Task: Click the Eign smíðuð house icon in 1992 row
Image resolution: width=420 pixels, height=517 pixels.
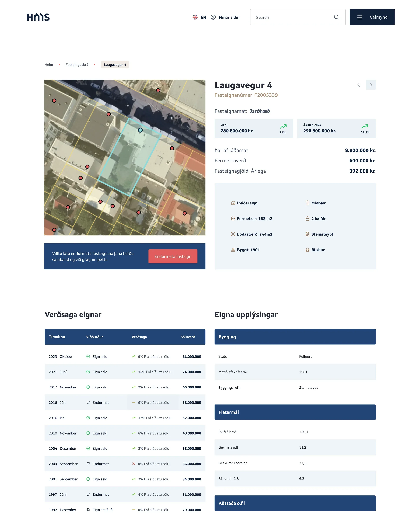Action: click(x=88, y=510)
